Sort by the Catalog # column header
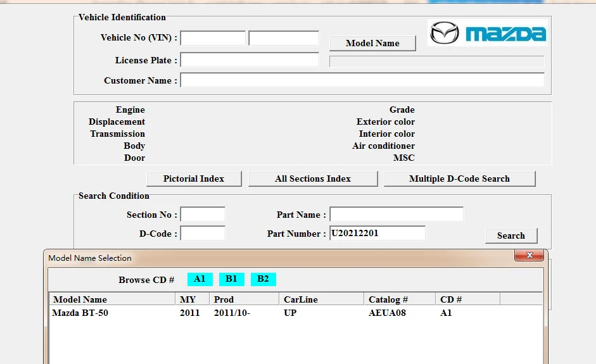The image size is (596, 364). (400, 299)
